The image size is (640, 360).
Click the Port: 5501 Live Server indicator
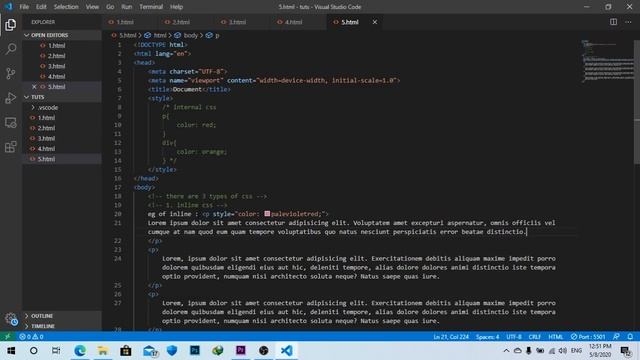tap(588, 337)
